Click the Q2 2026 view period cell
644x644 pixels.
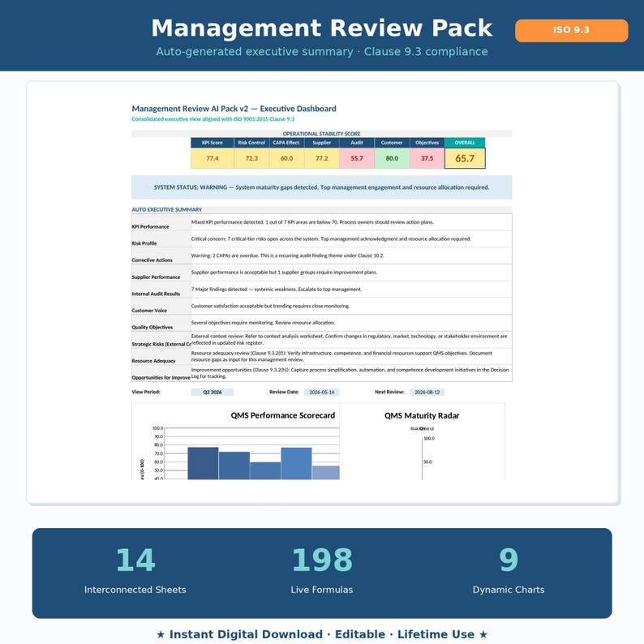(213, 393)
